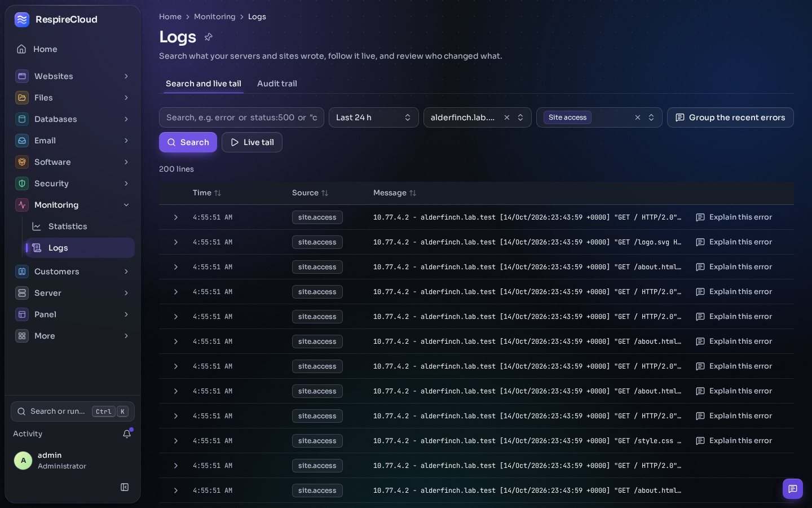Sort the table by Source column
The image size is (812, 508).
tap(310, 193)
